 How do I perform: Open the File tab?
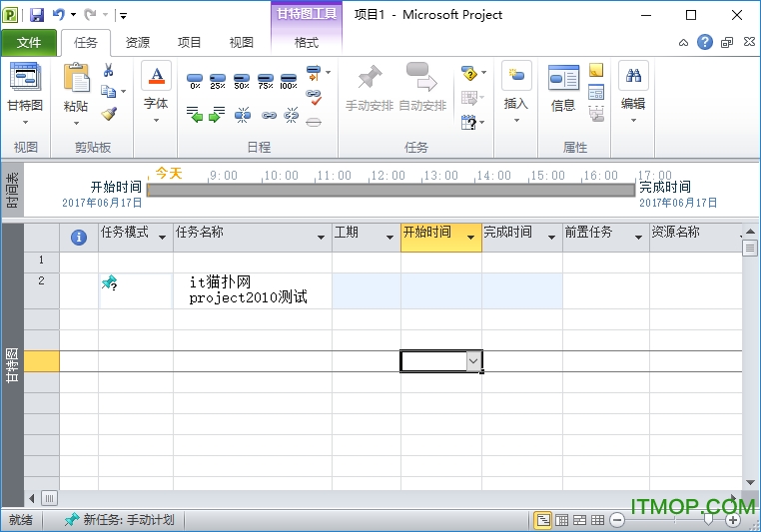click(x=29, y=43)
